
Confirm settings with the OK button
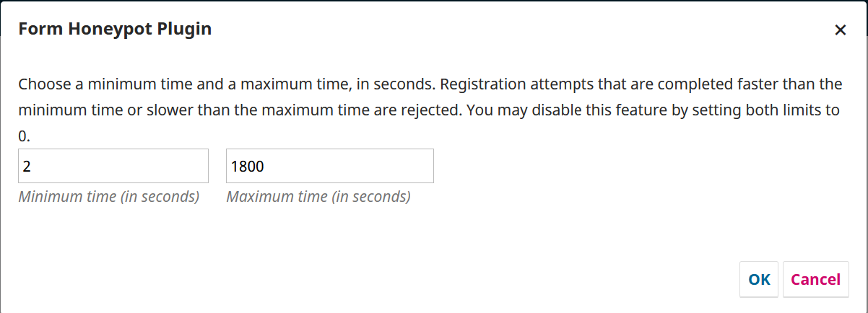tap(759, 279)
